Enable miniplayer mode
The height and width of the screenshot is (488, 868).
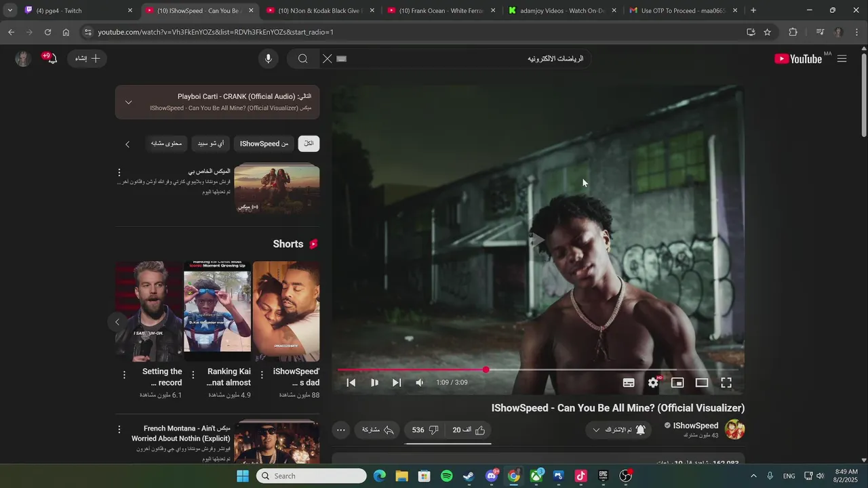pos(677,382)
